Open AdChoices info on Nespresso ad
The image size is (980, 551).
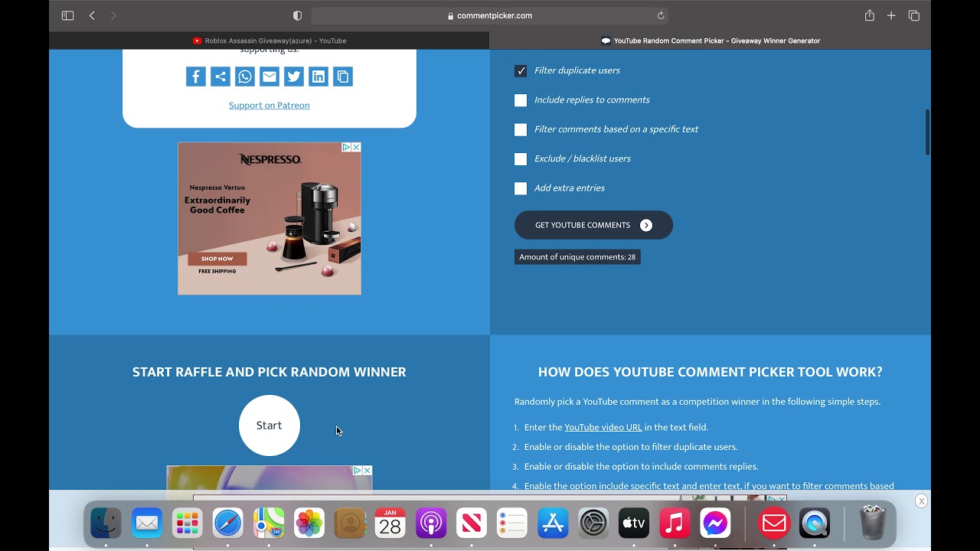pyautogui.click(x=346, y=147)
